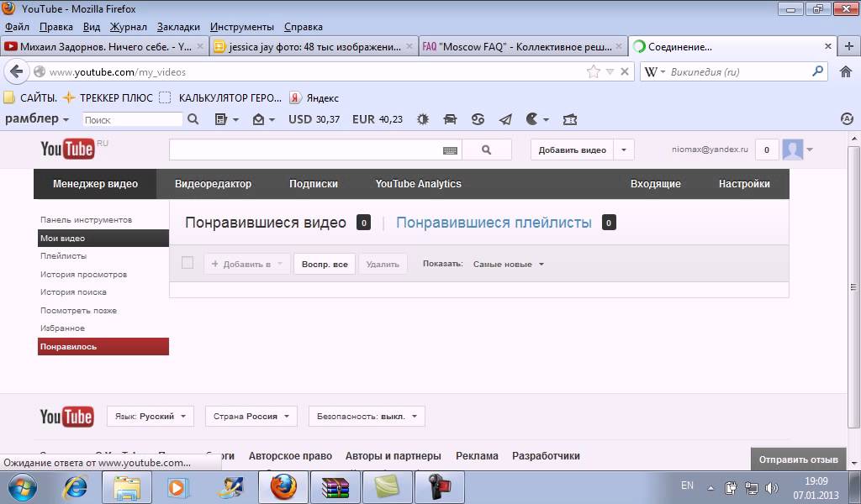Image resolution: width=861 pixels, height=504 pixels.
Task: Click the YouTube logo in the header
Action: [x=67, y=150]
